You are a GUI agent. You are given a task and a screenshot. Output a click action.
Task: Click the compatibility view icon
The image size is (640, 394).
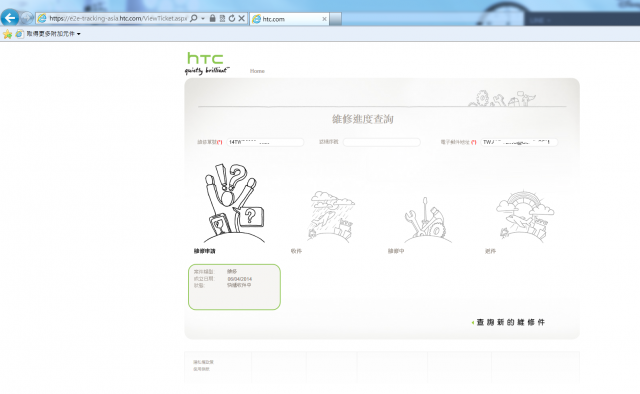coord(222,18)
